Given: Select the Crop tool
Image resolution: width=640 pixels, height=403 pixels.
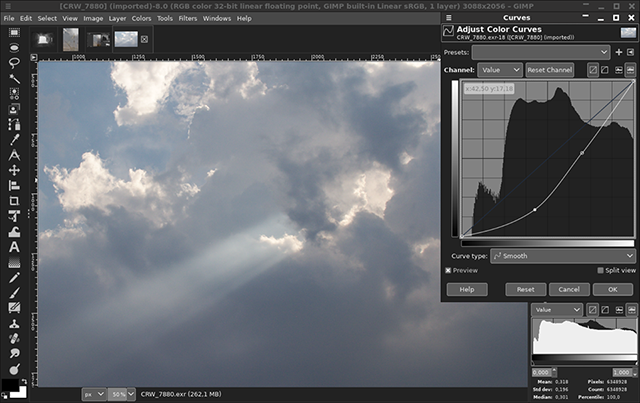Looking at the screenshot, I should click(x=14, y=200).
